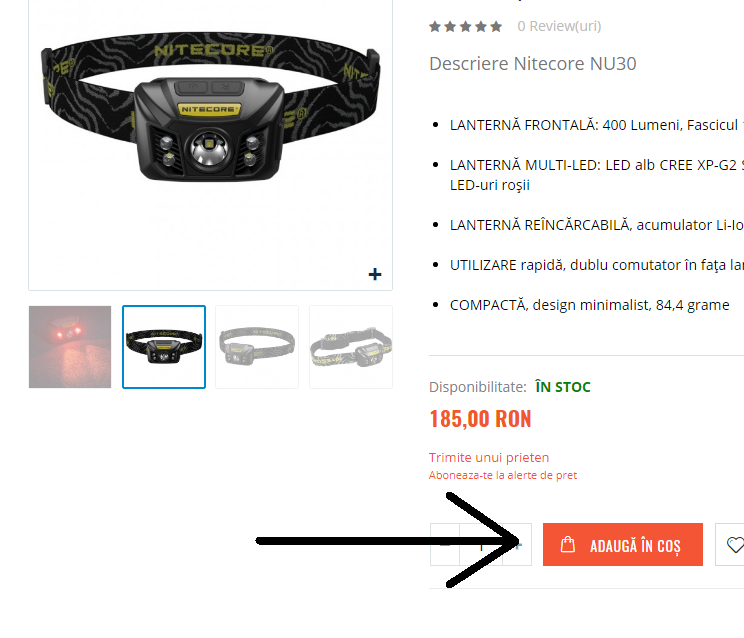
Task: Rate product with the fifth star
Action: pos(496,27)
